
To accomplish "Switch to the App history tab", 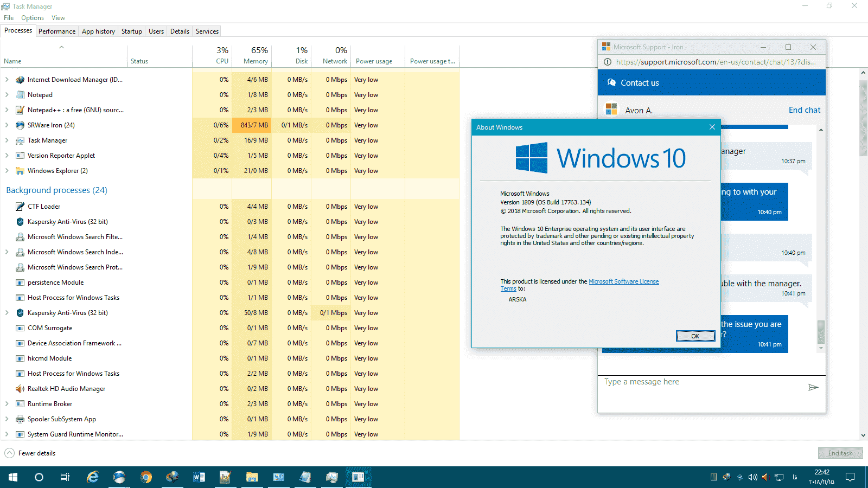I will (98, 31).
